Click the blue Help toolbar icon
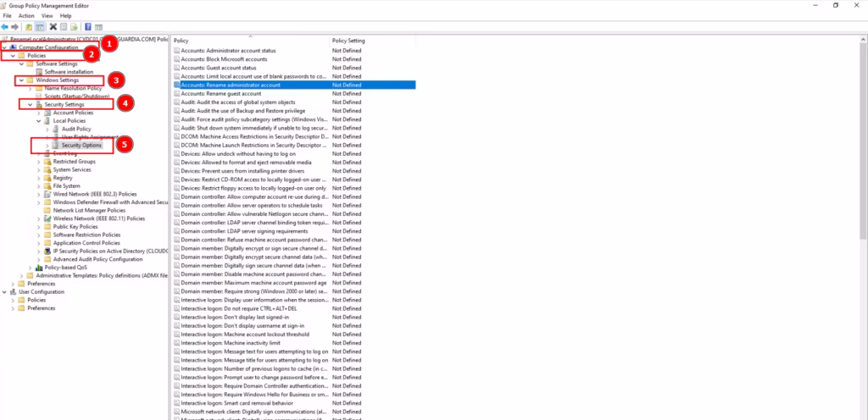Image resolution: width=868 pixels, height=420 pixels. pyautogui.click(x=88, y=26)
